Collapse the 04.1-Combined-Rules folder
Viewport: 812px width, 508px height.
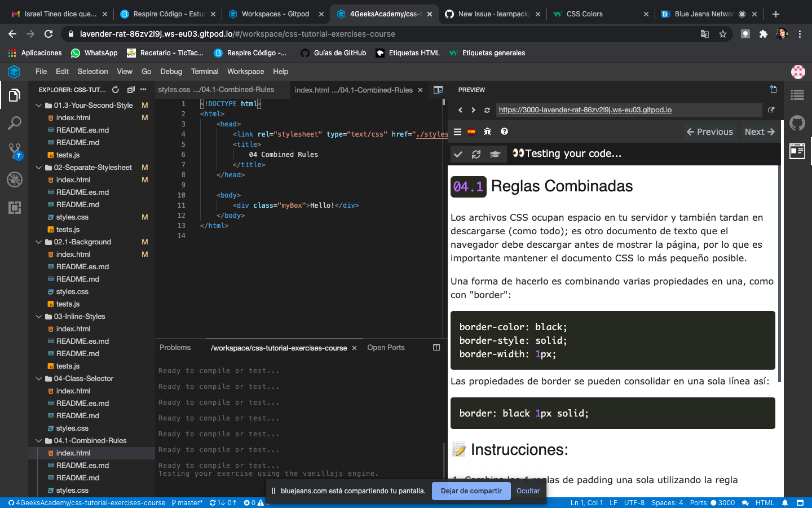[39, 440]
